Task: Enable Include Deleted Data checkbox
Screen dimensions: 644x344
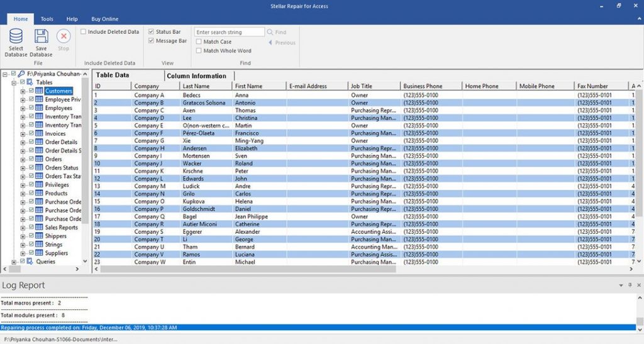Action: [x=84, y=31]
